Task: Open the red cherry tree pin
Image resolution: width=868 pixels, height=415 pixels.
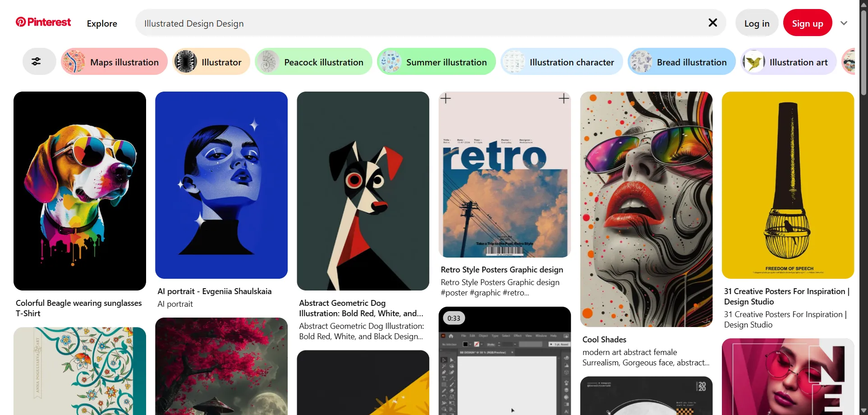Action: click(221, 366)
